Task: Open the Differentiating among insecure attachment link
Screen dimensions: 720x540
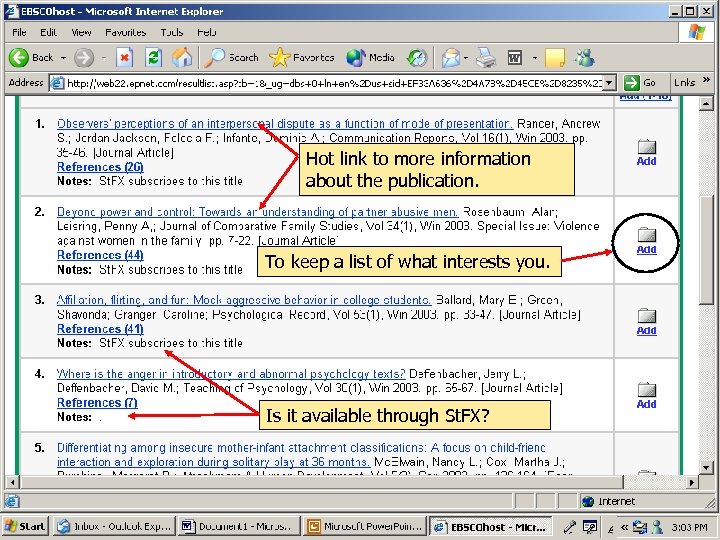Action: [301, 455]
